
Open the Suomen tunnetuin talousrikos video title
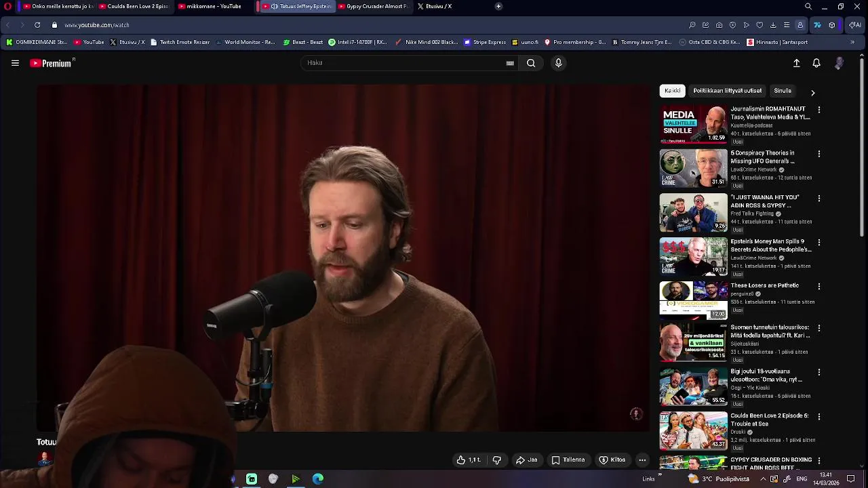pos(770,331)
